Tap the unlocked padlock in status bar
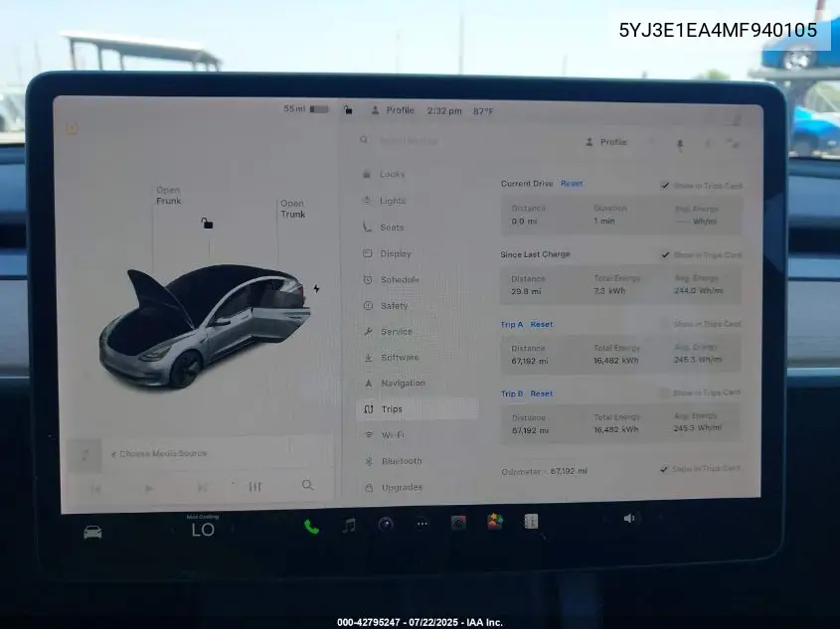This screenshot has height=629, width=840. tap(348, 109)
